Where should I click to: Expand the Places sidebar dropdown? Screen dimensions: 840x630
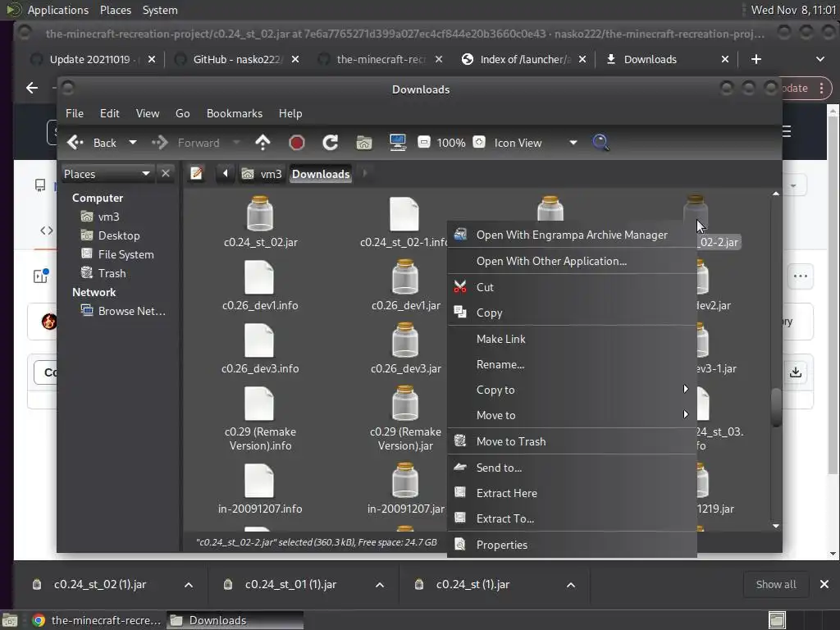click(145, 173)
